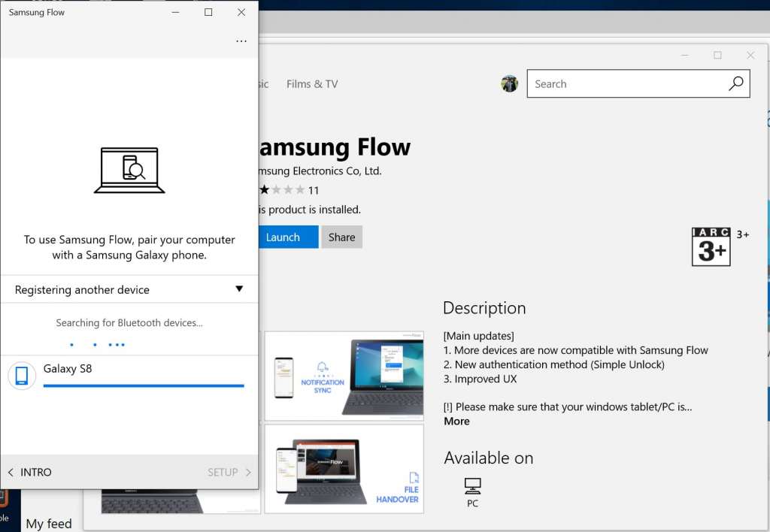Proceed to the SETUP step

[229, 472]
